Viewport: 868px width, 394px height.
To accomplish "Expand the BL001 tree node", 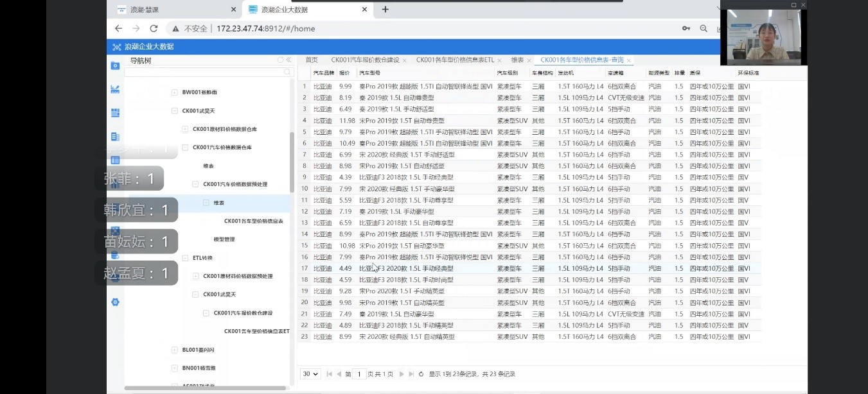I will 175,350.
